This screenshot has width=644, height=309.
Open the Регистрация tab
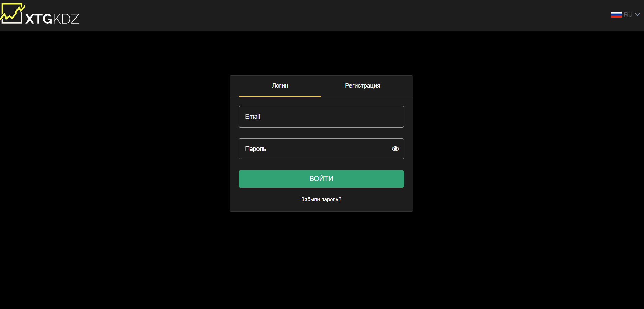(362, 86)
